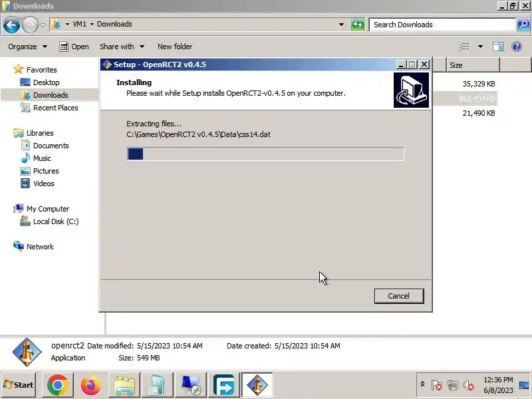Launch Chrome from the taskbar
532x399 pixels.
[58, 385]
